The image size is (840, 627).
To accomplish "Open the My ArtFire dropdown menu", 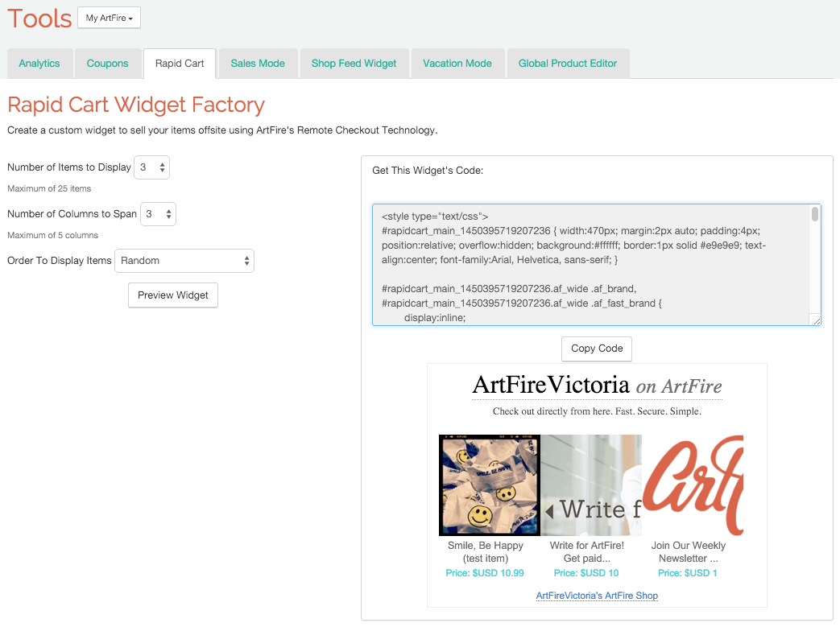I will click(x=109, y=18).
